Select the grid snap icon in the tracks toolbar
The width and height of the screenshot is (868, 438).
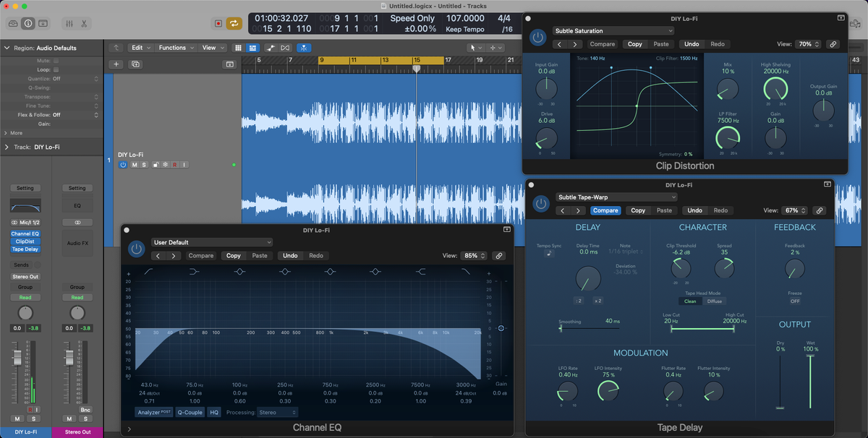[238, 47]
